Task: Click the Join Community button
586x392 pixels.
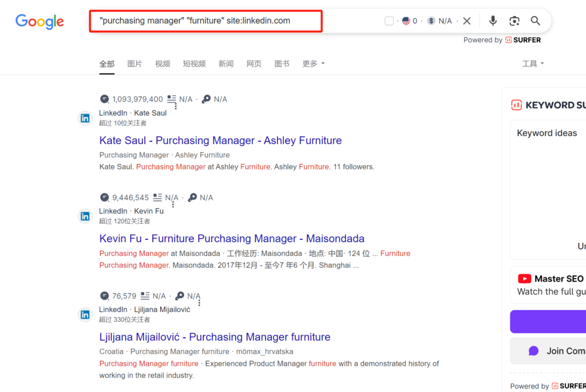Action: 548,351
